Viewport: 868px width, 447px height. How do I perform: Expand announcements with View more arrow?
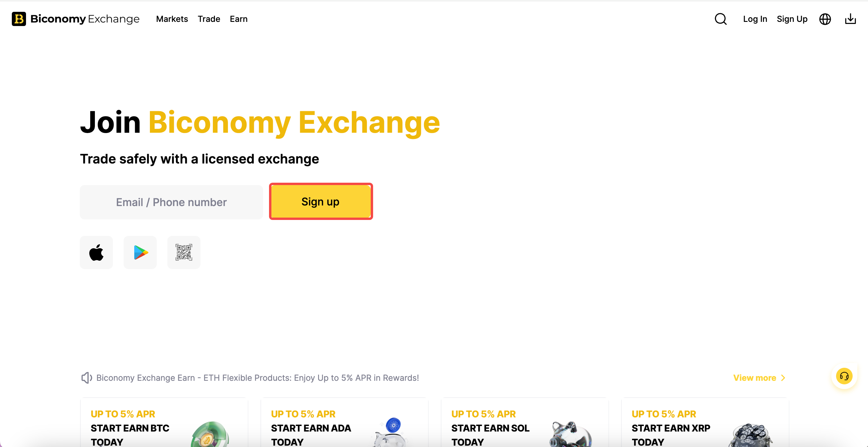point(759,378)
